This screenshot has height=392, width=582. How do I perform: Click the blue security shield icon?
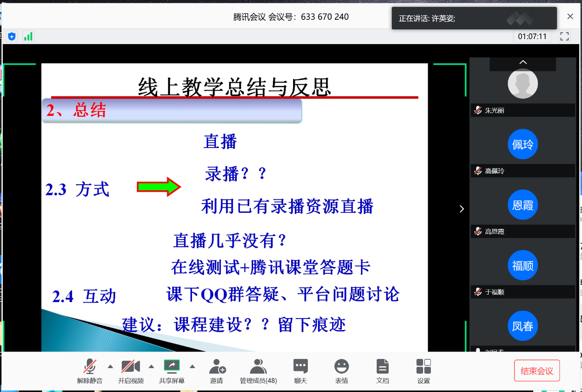click(12, 36)
